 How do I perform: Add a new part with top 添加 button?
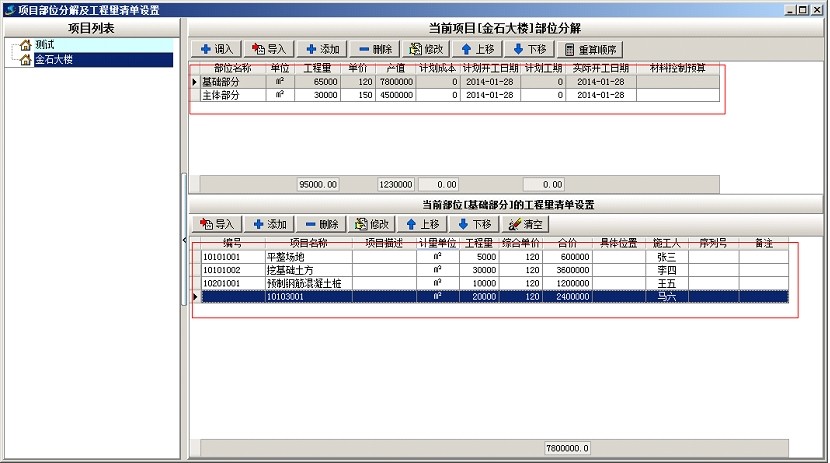coord(322,49)
